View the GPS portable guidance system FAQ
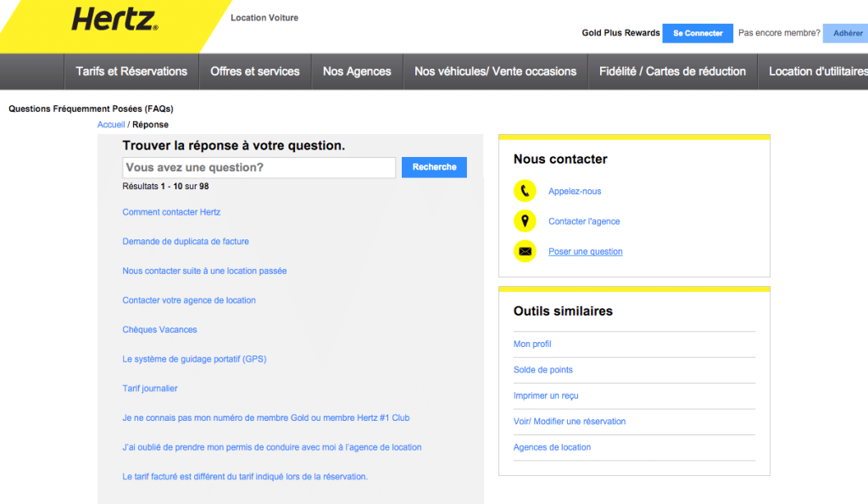Screen dimensions: 868x504 (x=193, y=359)
